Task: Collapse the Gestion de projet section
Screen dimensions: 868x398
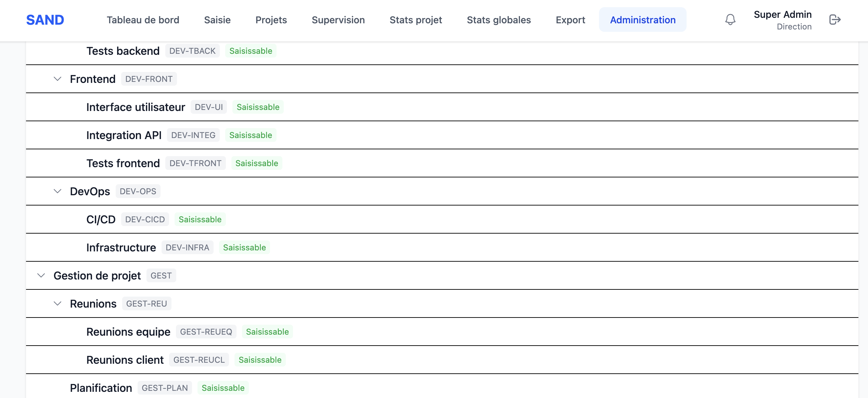Action: (41, 276)
